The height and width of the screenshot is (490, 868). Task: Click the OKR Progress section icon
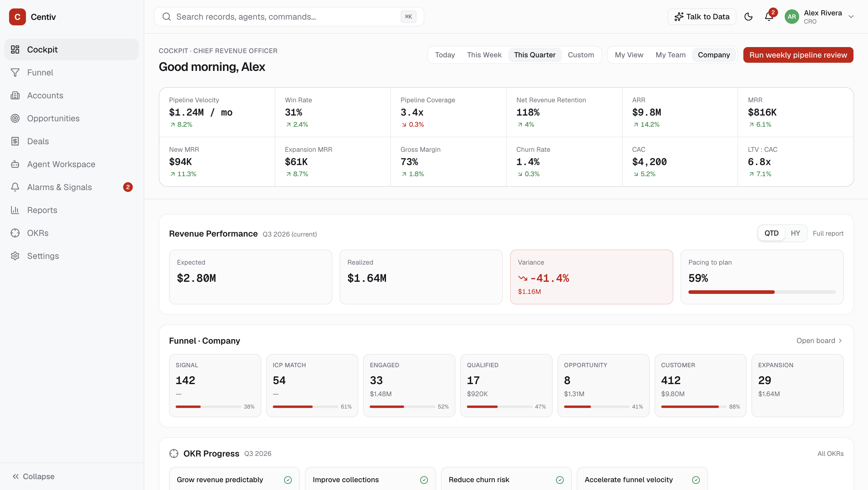point(174,453)
